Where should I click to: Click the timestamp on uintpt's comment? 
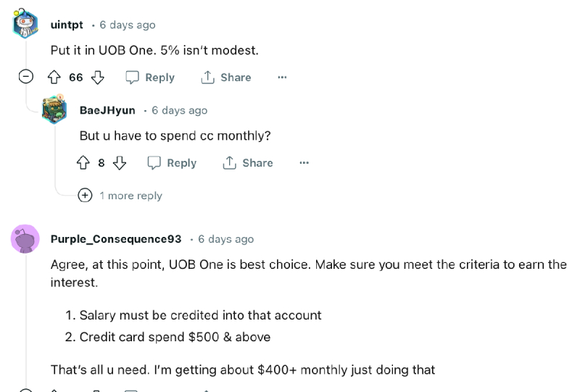click(x=128, y=25)
